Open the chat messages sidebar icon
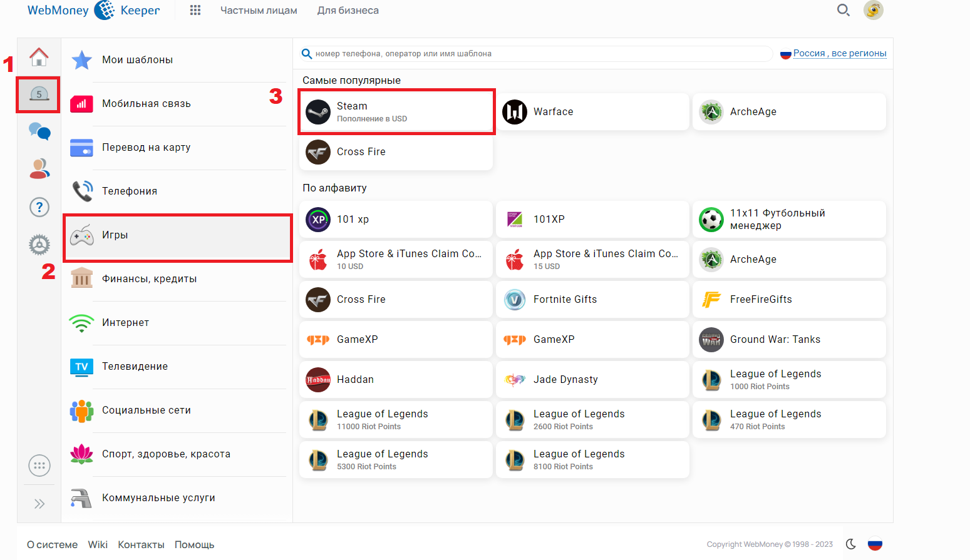Image resolution: width=970 pixels, height=560 pixels. (39, 131)
